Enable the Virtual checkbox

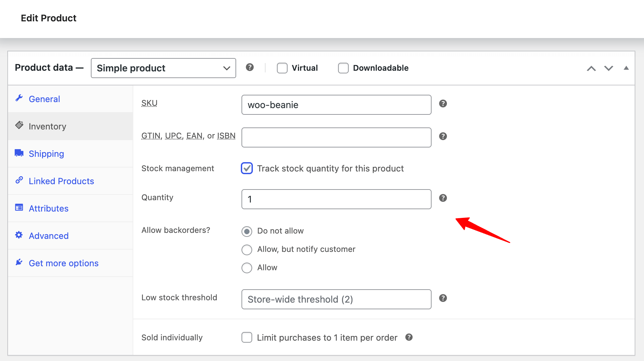click(282, 68)
